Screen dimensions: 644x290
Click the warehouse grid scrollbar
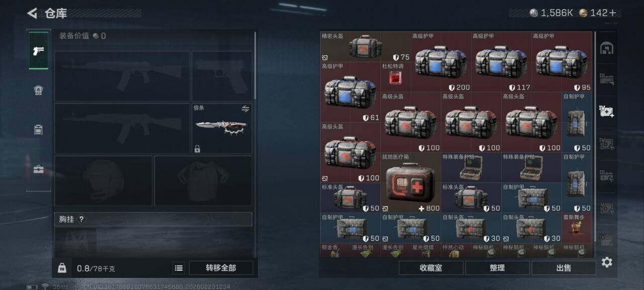595,143
